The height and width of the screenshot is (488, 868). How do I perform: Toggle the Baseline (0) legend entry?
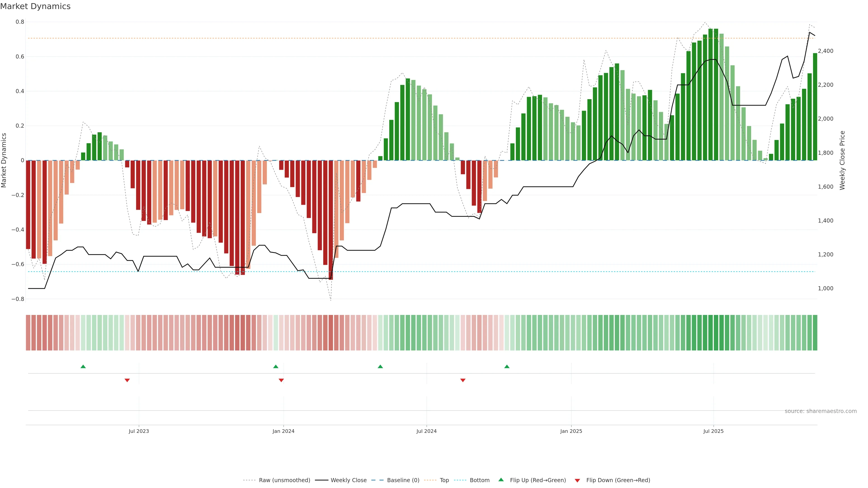403,480
